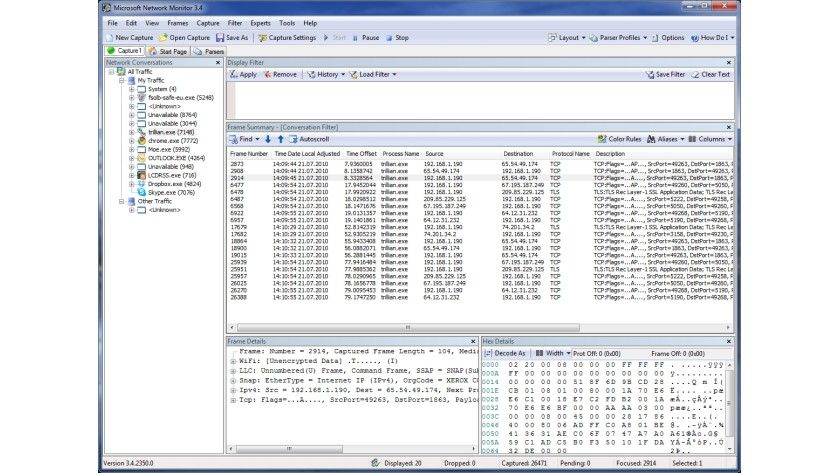
Task: Collapse the Other Traffic tree node
Action: 122,201
